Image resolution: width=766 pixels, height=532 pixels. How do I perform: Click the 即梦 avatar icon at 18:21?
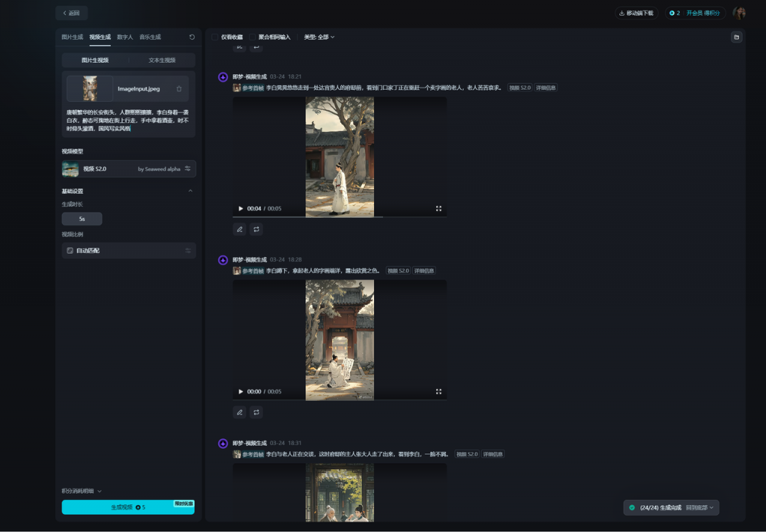point(223,77)
